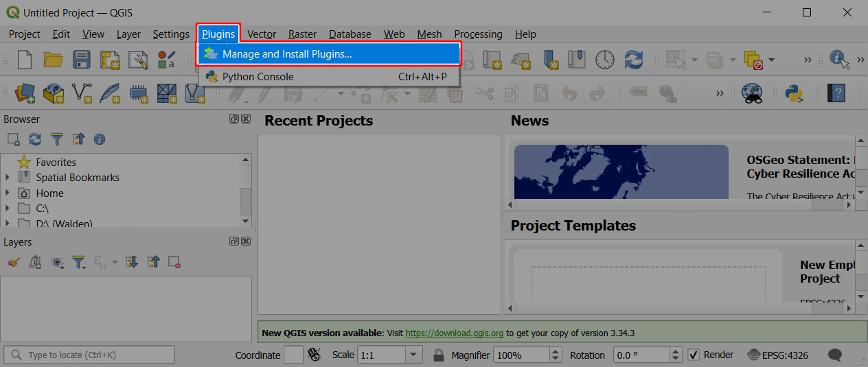
Task: Expand the C:\ drive tree item
Action: [8, 209]
